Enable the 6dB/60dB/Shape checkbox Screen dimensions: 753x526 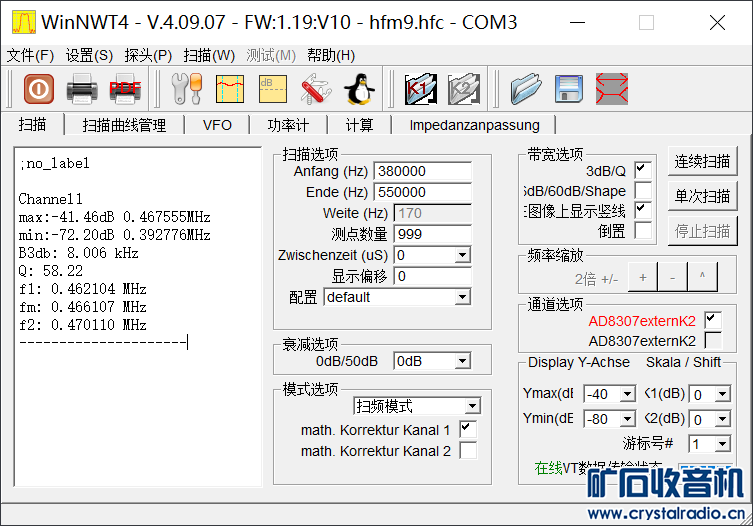coord(643,191)
